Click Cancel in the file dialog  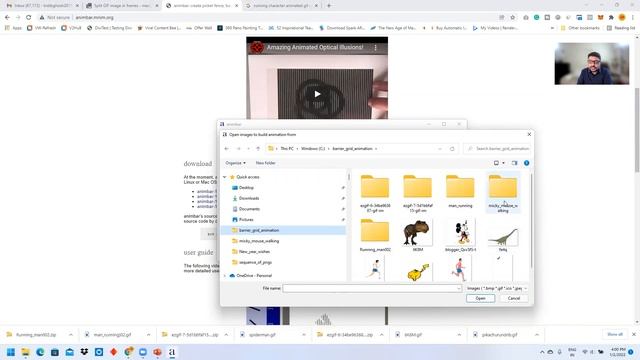click(x=513, y=298)
